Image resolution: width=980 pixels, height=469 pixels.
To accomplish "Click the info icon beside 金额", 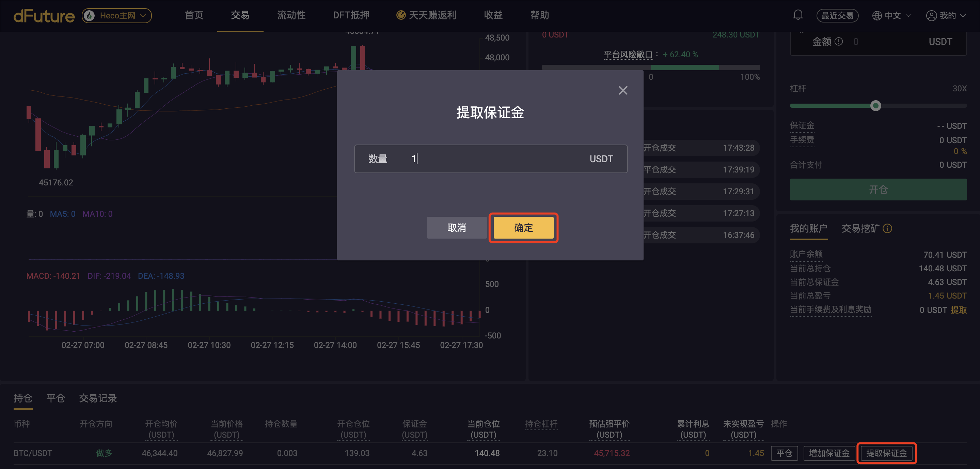I will tap(838, 42).
